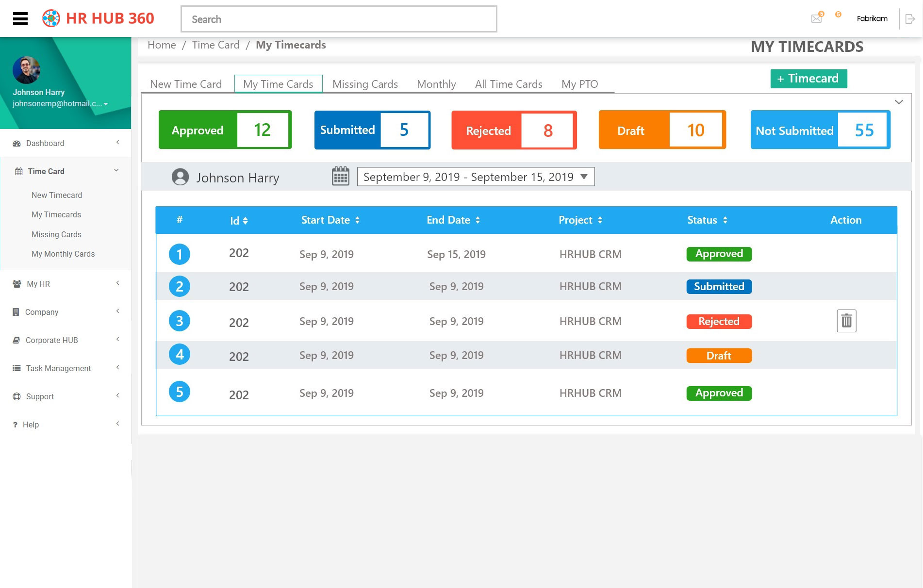Image resolution: width=923 pixels, height=588 pixels.
Task: Open the calendar icon date picker
Action: tap(341, 176)
